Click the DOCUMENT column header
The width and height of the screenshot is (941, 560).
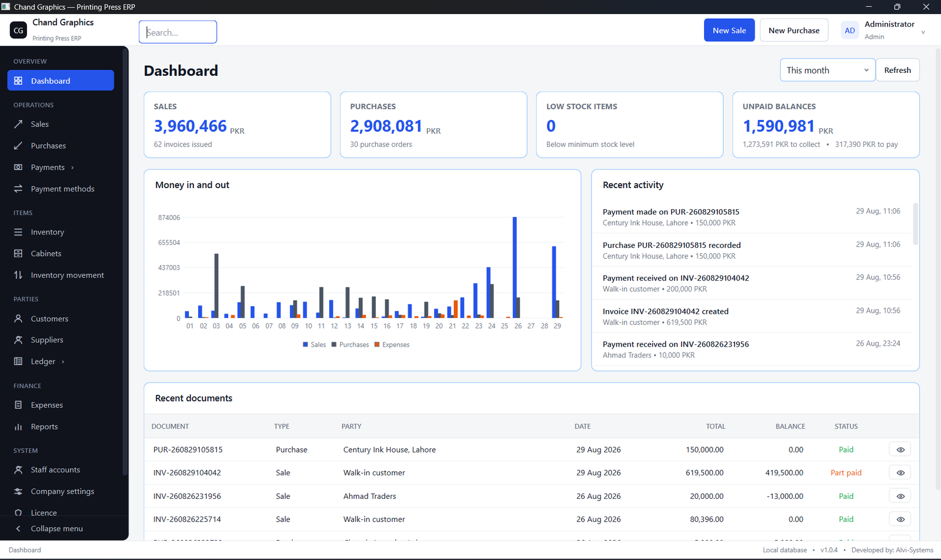170,427
